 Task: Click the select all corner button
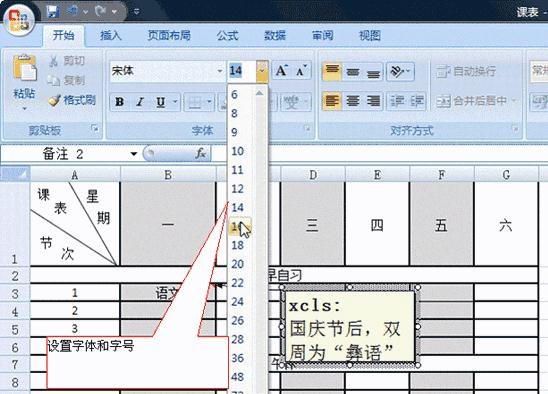click(x=15, y=174)
